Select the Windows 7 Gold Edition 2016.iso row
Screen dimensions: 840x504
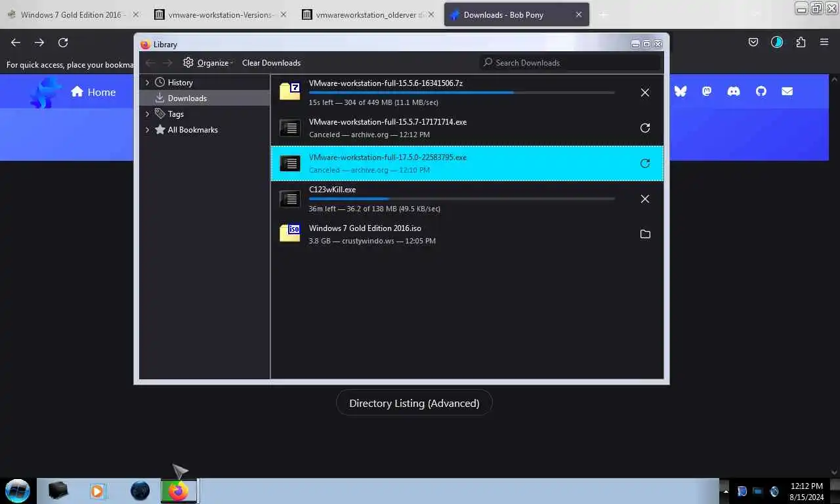pyautogui.click(x=467, y=234)
